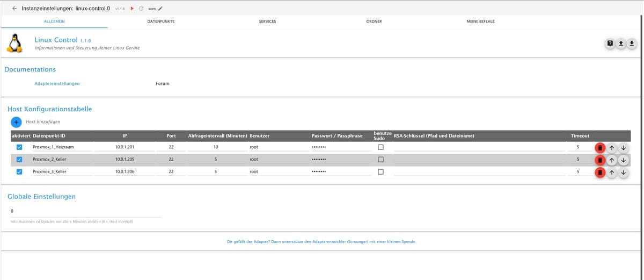Edit the log level with the pencil icon
The image size is (644, 280).
point(160,9)
